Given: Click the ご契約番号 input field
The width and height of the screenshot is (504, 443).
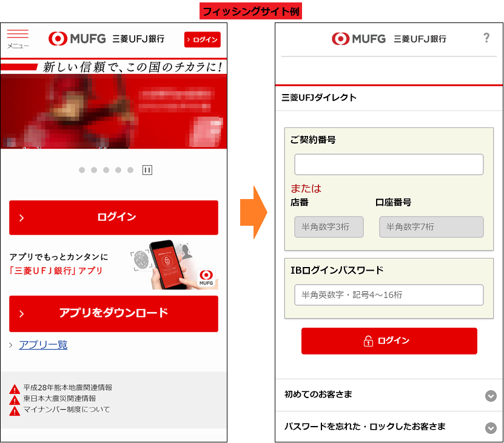Looking at the screenshot, I should click(389, 164).
